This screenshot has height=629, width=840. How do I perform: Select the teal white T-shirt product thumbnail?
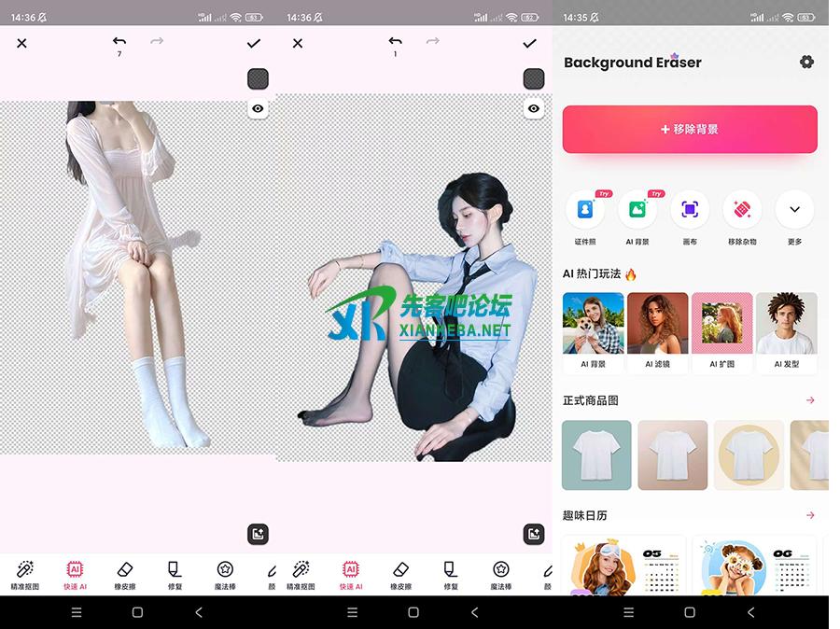(596, 455)
